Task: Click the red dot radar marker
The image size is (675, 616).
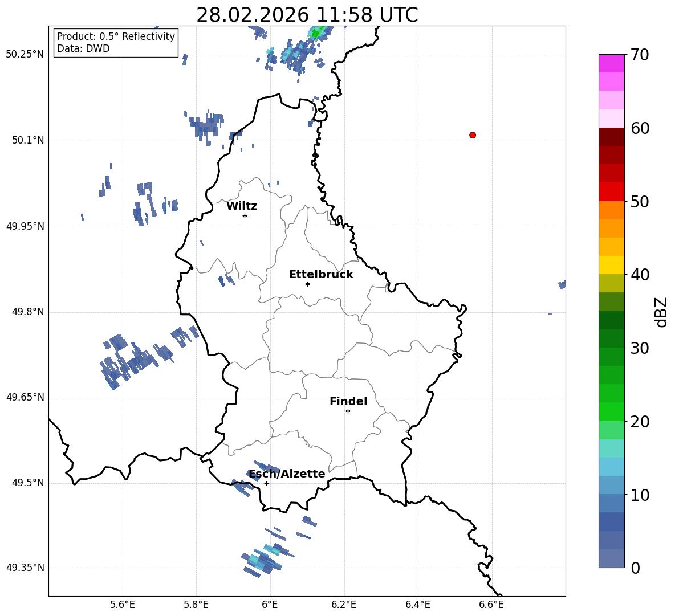Action: coord(473,135)
